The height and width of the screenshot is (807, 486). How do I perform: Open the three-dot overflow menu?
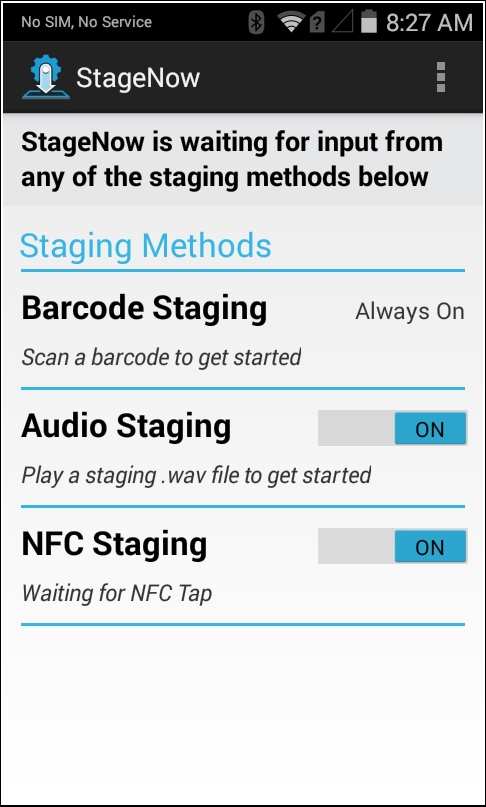(441, 78)
